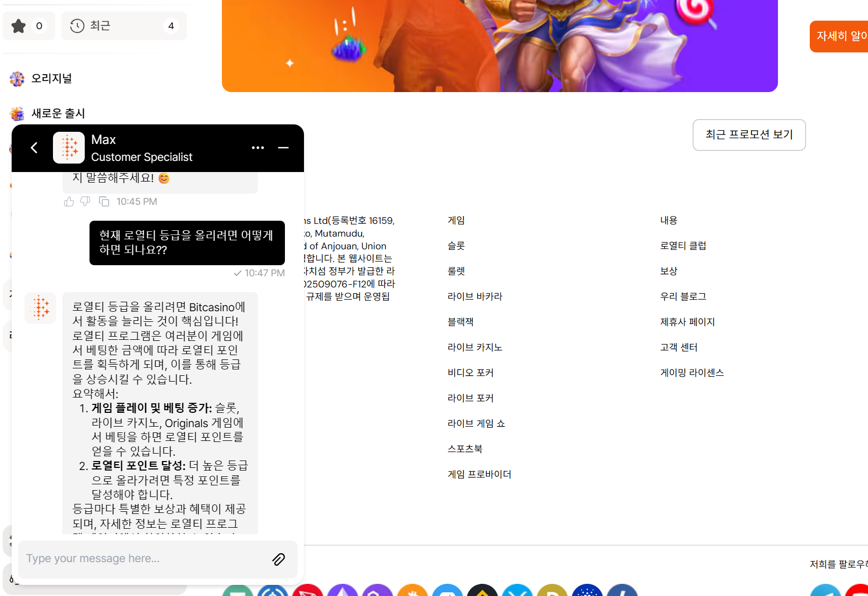Minimize the chat widget with dash icon
The height and width of the screenshot is (596, 868).
pyautogui.click(x=283, y=148)
